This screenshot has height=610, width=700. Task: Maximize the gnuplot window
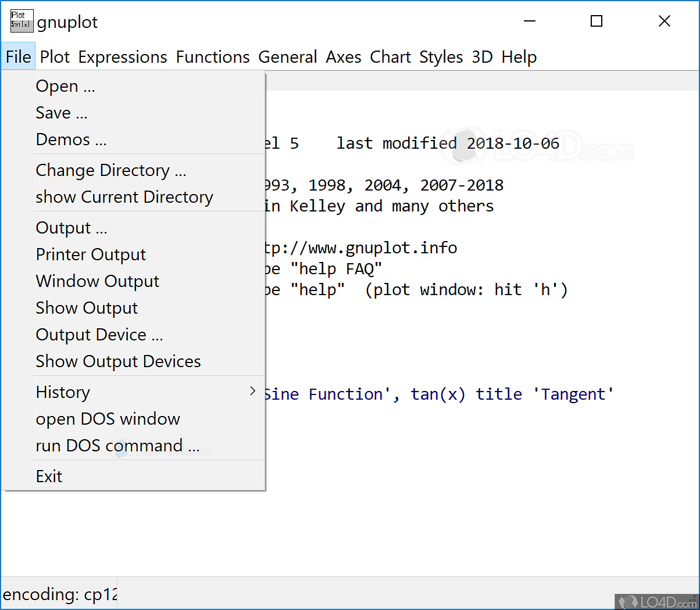click(596, 21)
